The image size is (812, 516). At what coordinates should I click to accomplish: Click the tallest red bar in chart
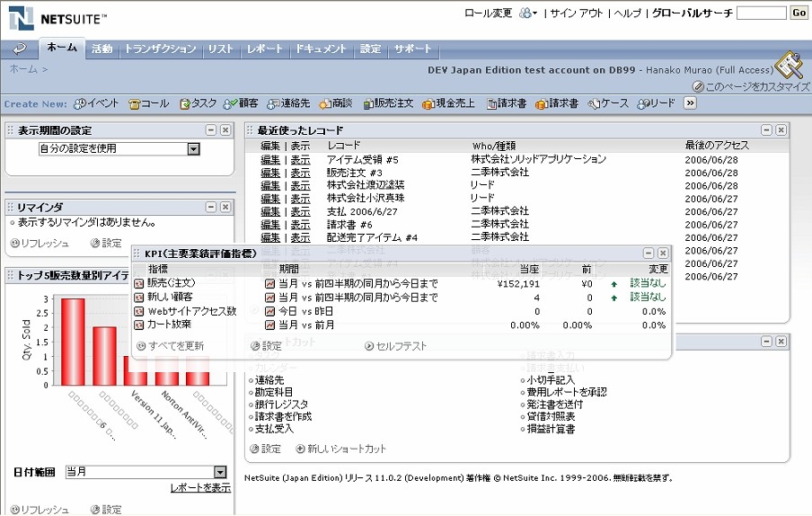[x=73, y=342]
